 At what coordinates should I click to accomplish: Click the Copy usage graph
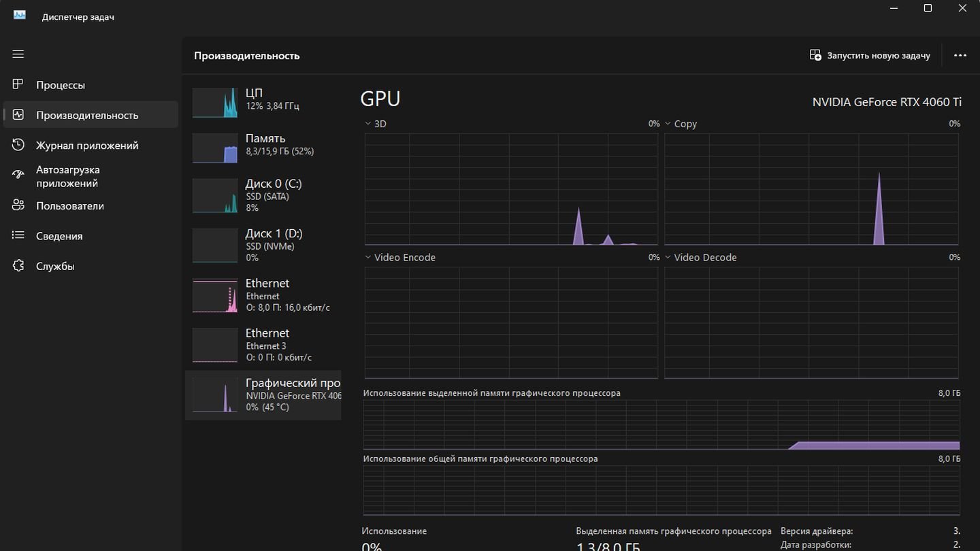[x=811, y=189]
